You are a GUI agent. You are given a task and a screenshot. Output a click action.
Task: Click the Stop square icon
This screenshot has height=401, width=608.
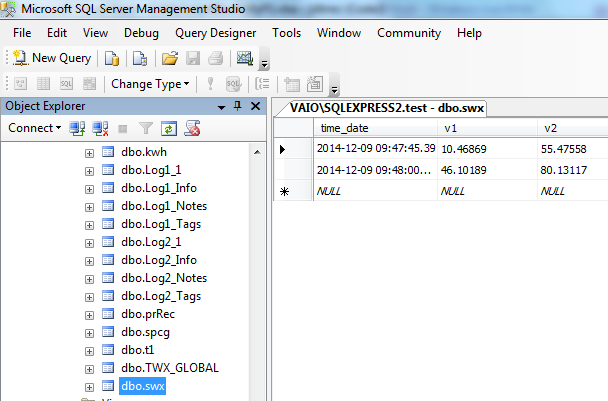tap(123, 129)
